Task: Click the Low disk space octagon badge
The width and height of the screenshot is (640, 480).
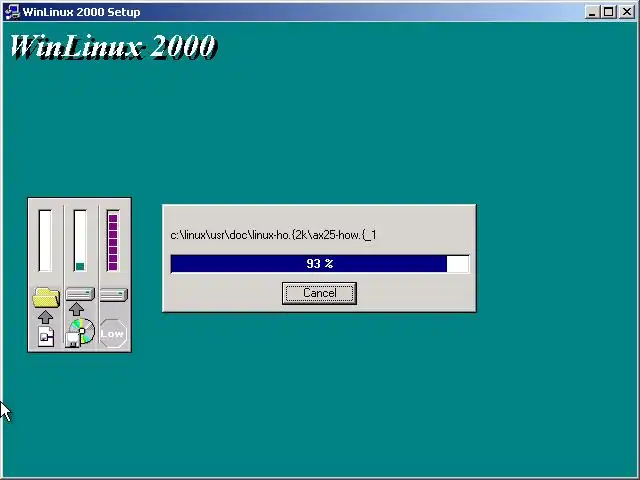Action: pyautogui.click(x=113, y=333)
